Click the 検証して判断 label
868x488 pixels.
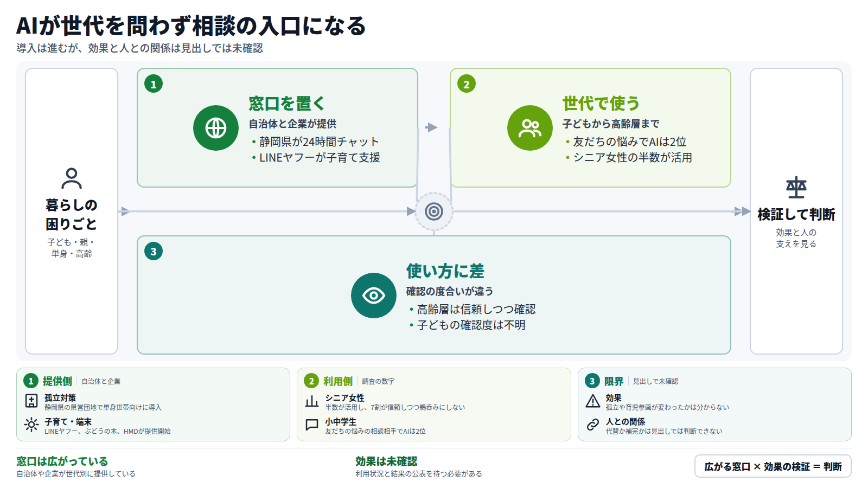click(x=796, y=214)
